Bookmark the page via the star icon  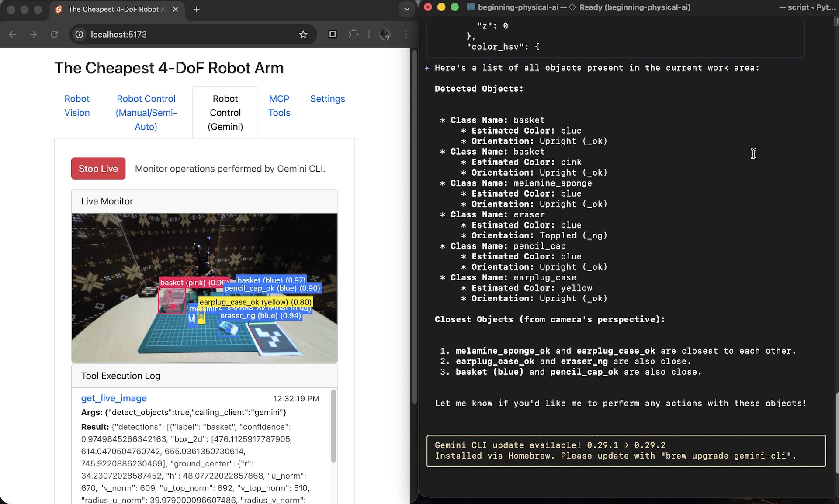[303, 35]
